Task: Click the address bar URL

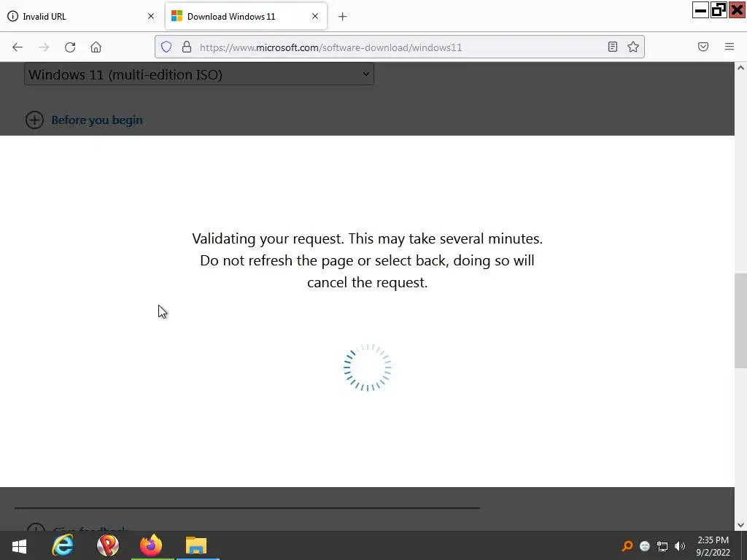Action: 330,47
